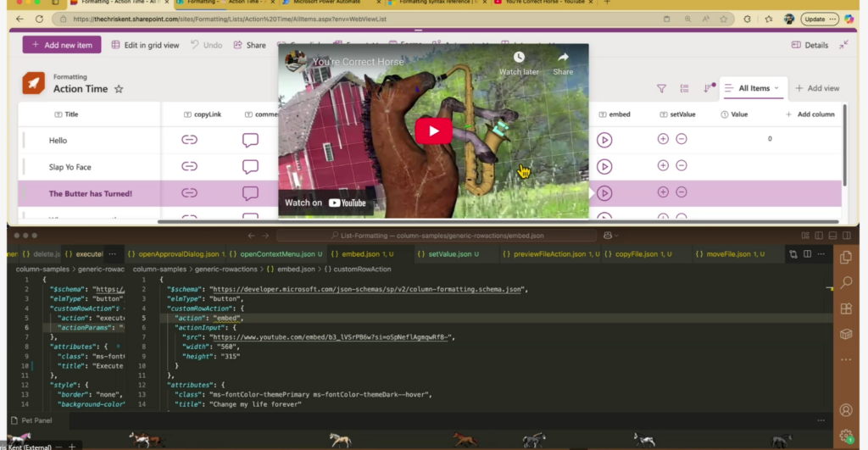Open the VS Code Manage gear icon
This screenshot has height=450, width=868.
tap(846, 436)
